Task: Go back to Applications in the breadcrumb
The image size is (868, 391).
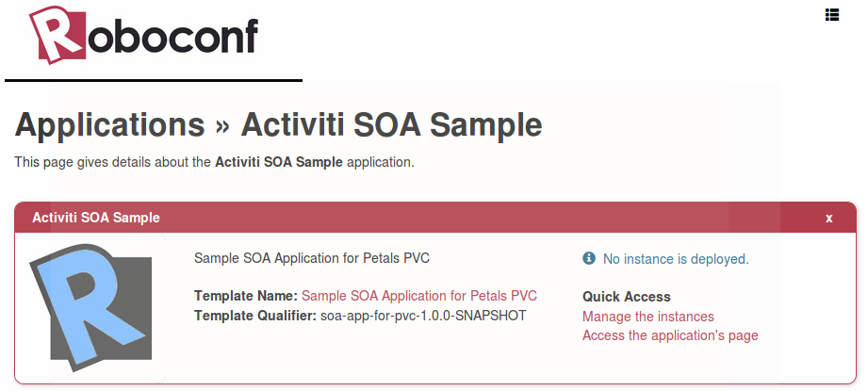Action: click(109, 125)
